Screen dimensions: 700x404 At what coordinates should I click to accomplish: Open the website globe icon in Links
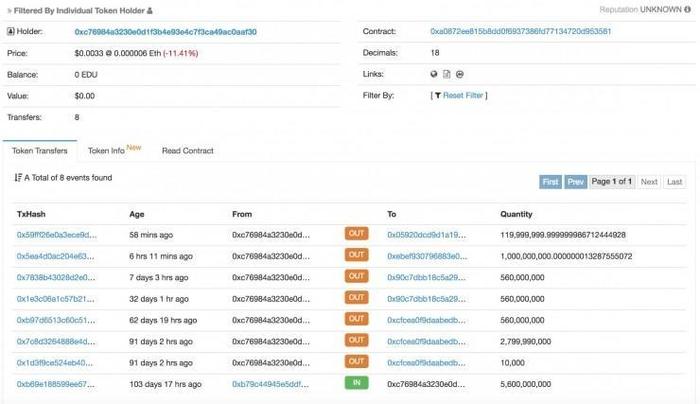click(x=433, y=74)
